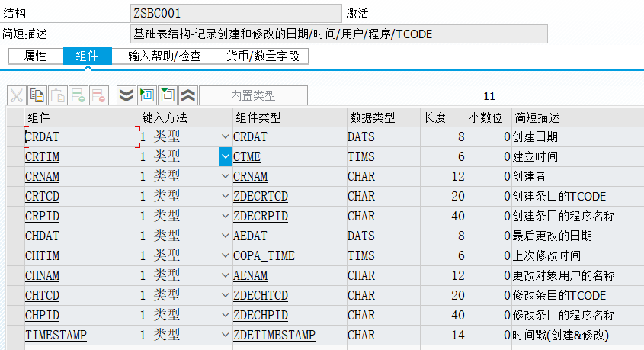Viewport: 644px width, 350px height.
Task: Click the CHDAT component link
Action: [x=43, y=236]
